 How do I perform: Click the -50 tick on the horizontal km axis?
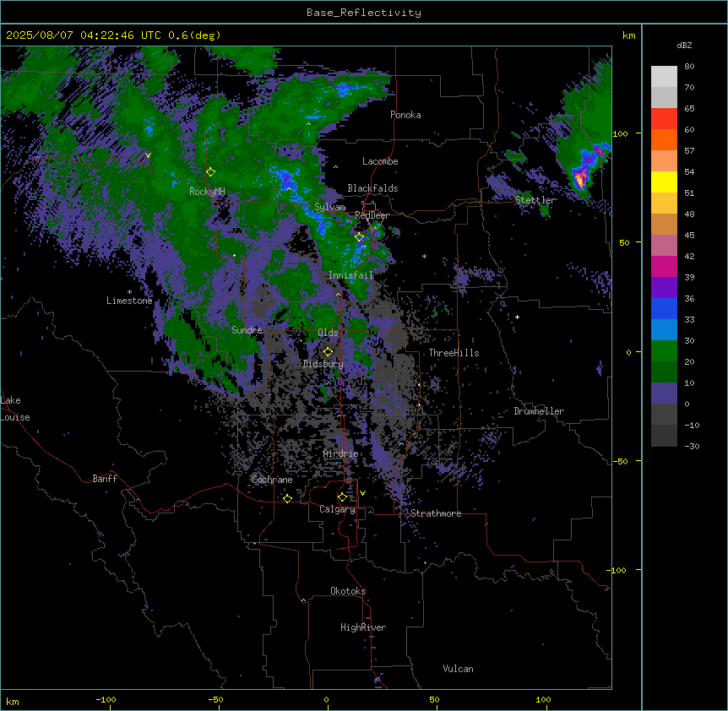(x=215, y=699)
